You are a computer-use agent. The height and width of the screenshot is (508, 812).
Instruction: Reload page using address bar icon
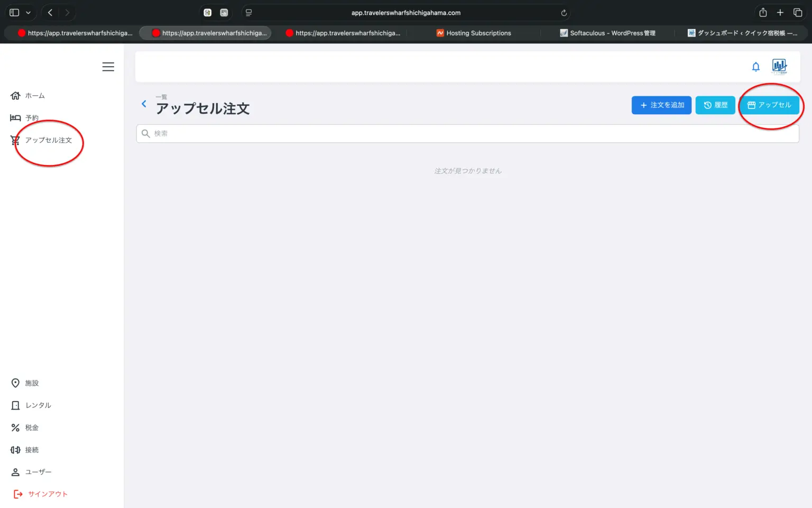(x=564, y=13)
